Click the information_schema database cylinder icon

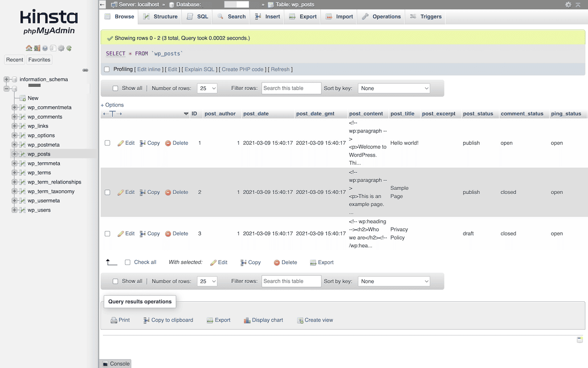pyautogui.click(x=14, y=79)
